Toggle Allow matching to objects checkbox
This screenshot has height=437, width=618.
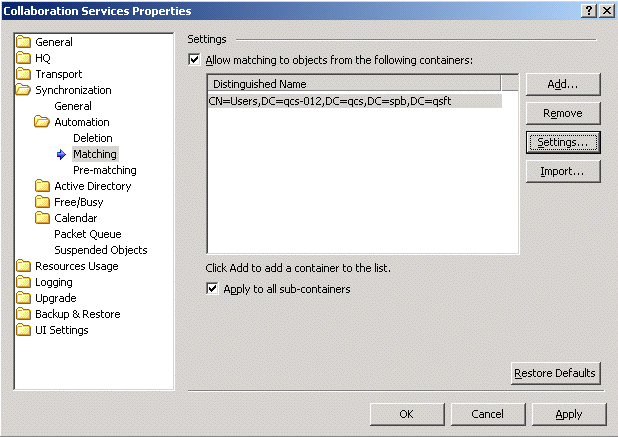tap(194, 60)
